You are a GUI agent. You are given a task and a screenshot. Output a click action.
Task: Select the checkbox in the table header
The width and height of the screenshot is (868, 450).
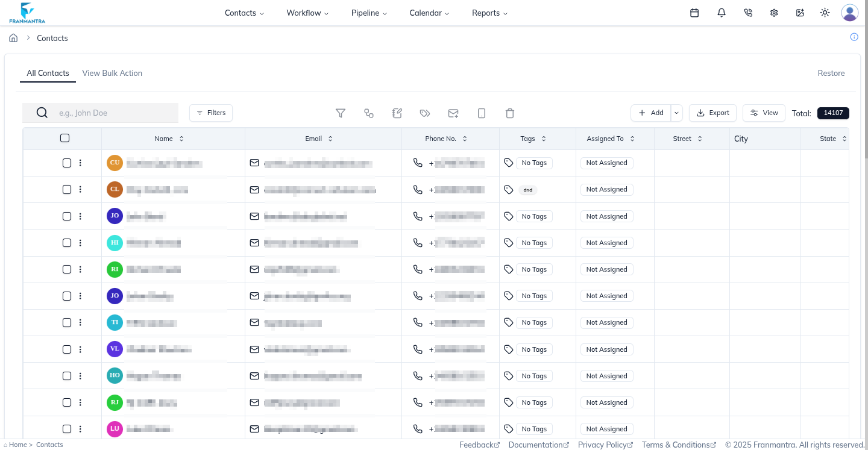click(x=64, y=138)
